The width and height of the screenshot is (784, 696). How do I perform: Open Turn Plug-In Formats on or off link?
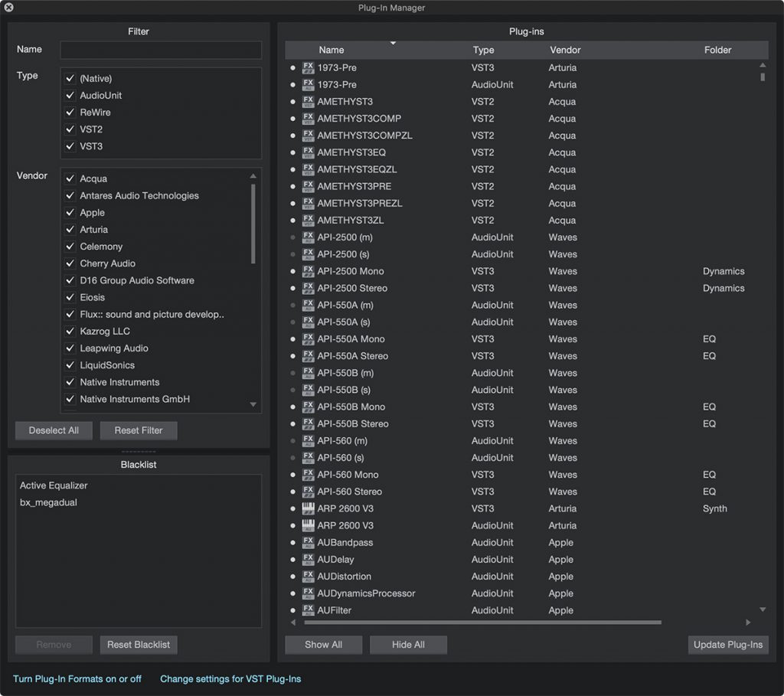pos(77,679)
